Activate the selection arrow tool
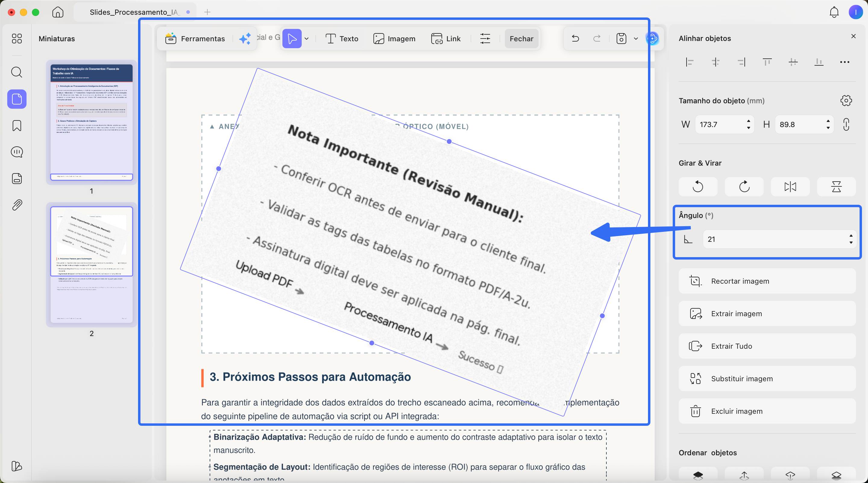 point(292,39)
